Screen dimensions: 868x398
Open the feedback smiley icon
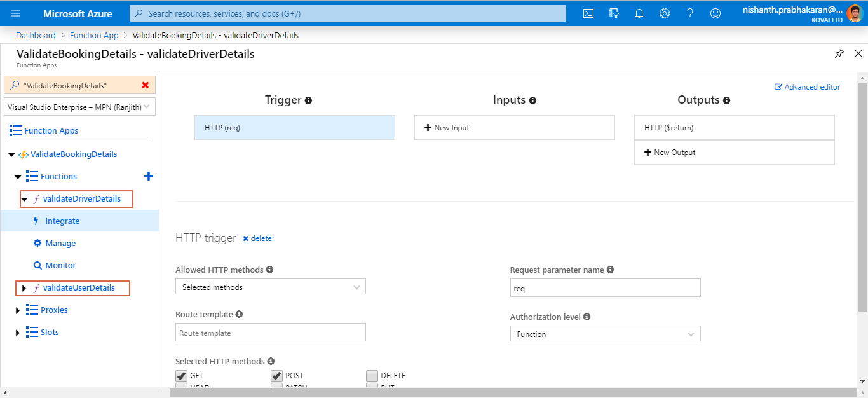[x=715, y=13]
